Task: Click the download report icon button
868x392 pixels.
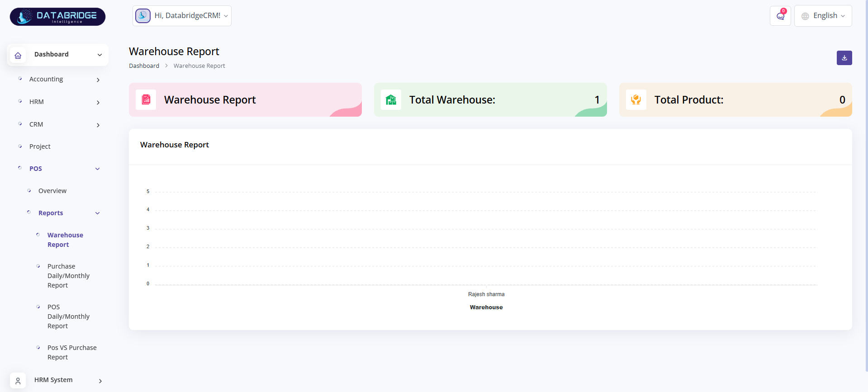Action: pyautogui.click(x=844, y=58)
